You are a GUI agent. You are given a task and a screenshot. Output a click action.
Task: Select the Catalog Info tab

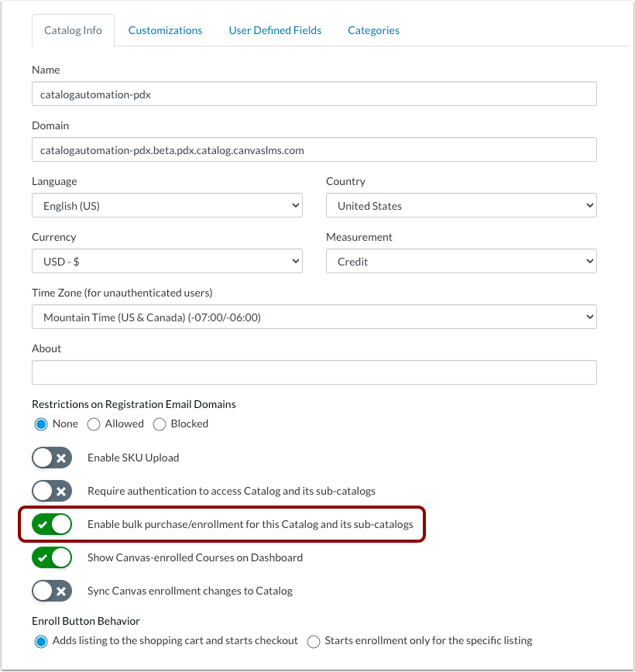click(73, 30)
